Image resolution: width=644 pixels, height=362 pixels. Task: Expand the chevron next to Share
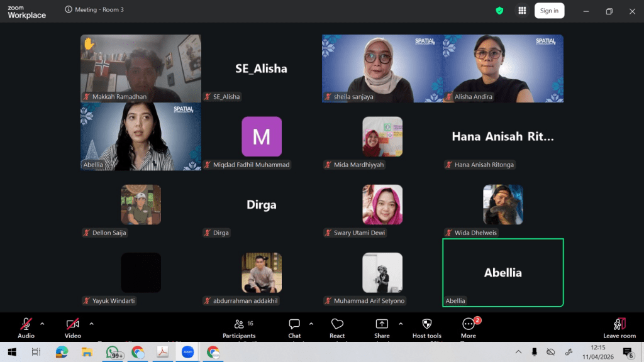pos(401,324)
